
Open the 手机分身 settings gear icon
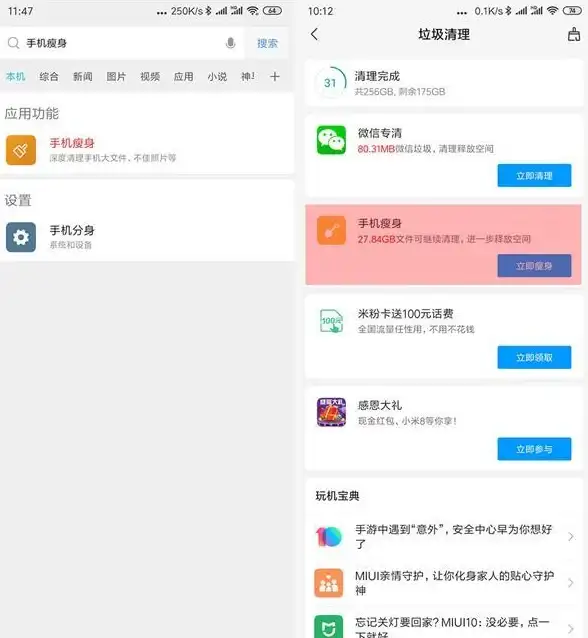coord(21,237)
